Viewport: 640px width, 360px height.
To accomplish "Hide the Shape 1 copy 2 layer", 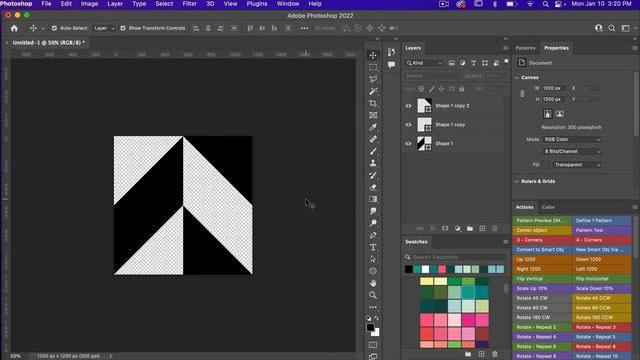I will click(x=408, y=106).
